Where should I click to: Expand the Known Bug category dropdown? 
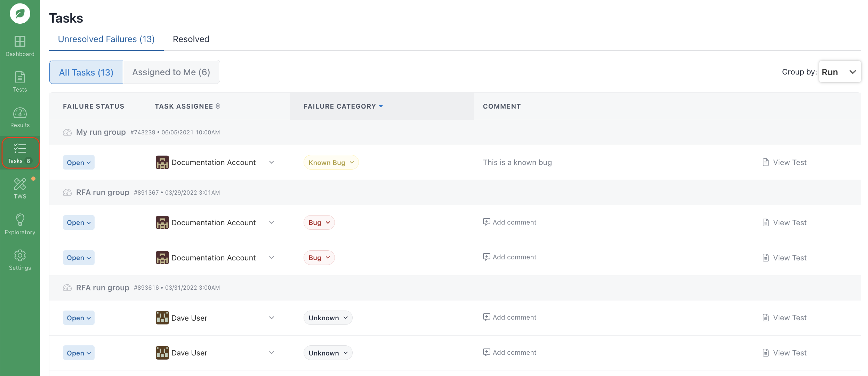pyautogui.click(x=331, y=163)
